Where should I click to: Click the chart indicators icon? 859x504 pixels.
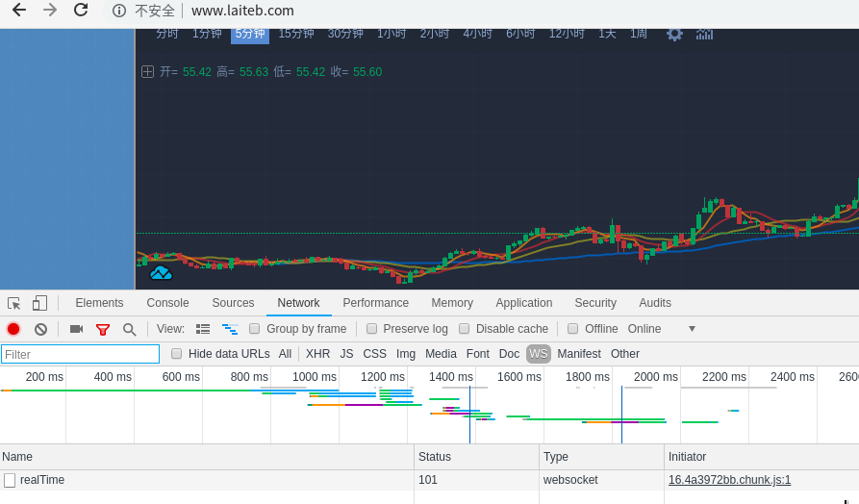(705, 34)
